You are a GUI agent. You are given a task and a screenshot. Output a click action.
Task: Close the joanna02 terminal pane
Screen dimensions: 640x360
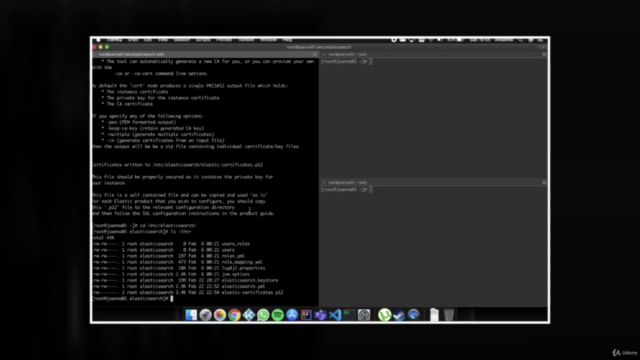pyautogui.click(x=324, y=54)
